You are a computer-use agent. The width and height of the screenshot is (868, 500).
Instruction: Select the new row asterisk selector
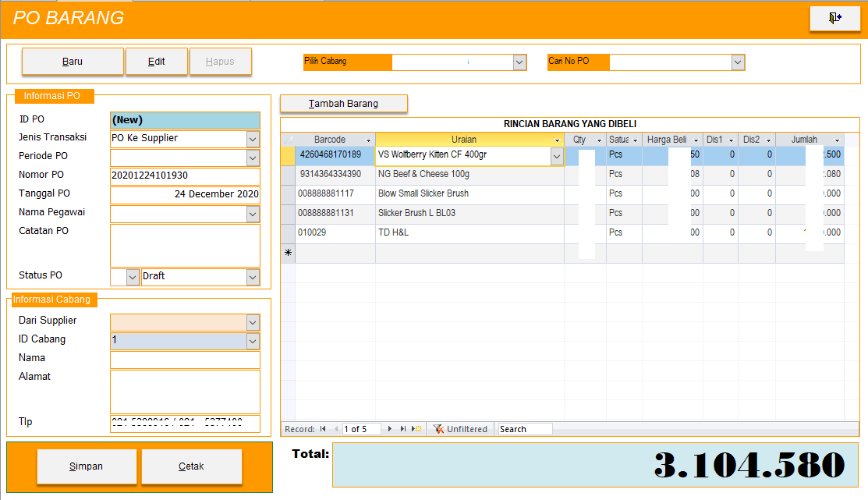tap(288, 254)
